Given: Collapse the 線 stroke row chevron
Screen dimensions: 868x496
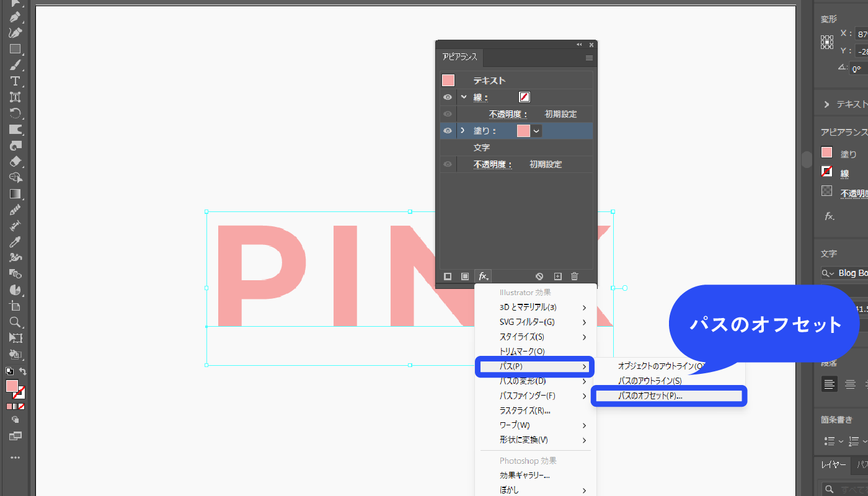Looking at the screenshot, I should [463, 97].
